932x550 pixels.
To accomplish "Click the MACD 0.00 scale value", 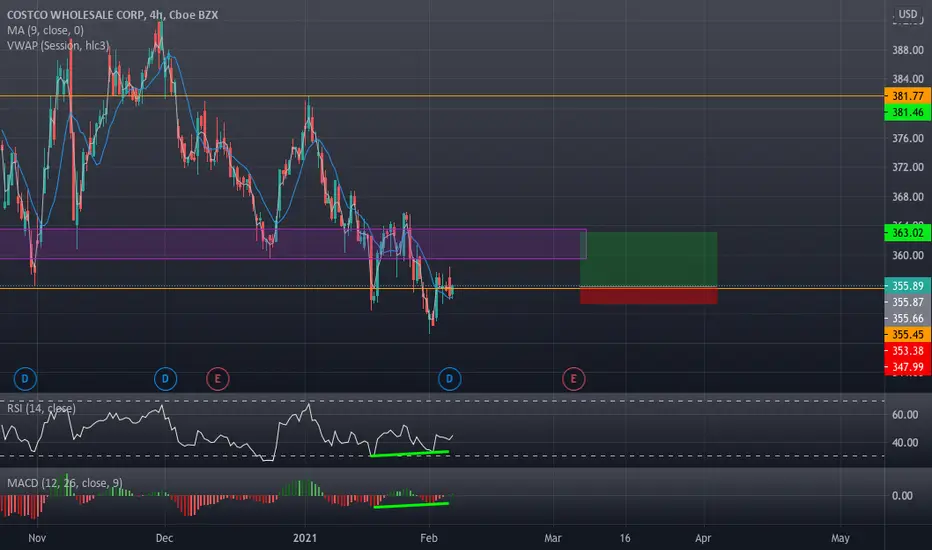I will click(902, 495).
